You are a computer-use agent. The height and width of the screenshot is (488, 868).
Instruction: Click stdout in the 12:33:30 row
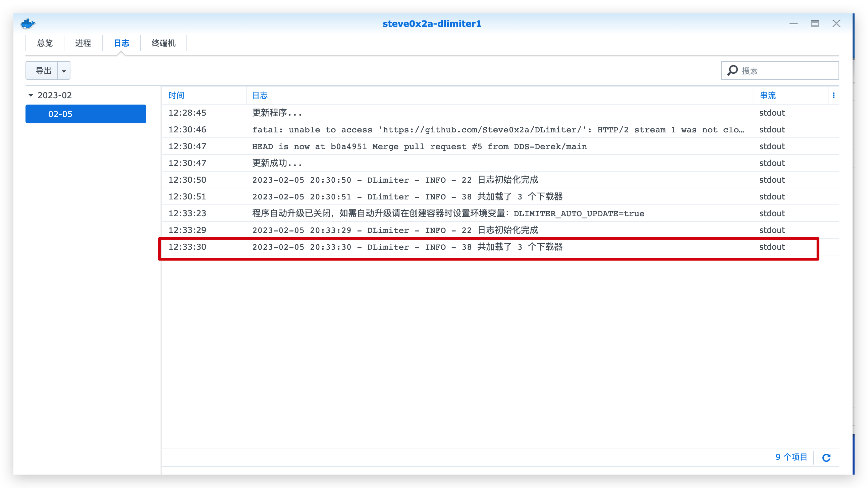[772, 247]
